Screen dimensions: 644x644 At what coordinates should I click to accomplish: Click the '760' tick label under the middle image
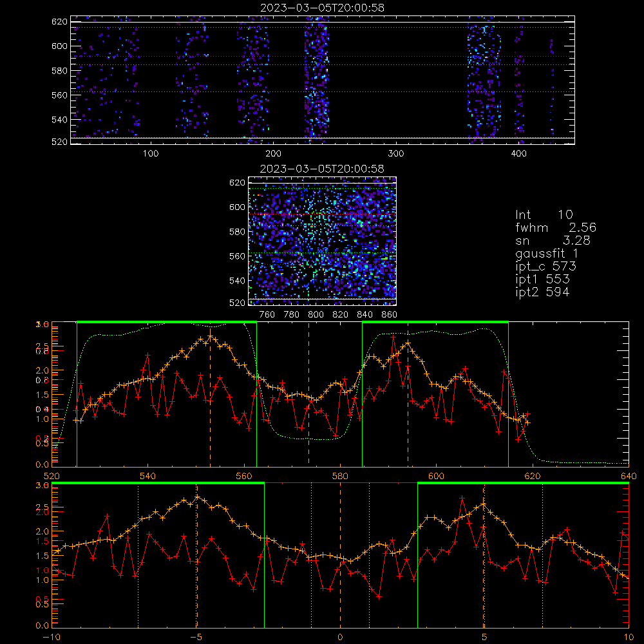point(267,315)
